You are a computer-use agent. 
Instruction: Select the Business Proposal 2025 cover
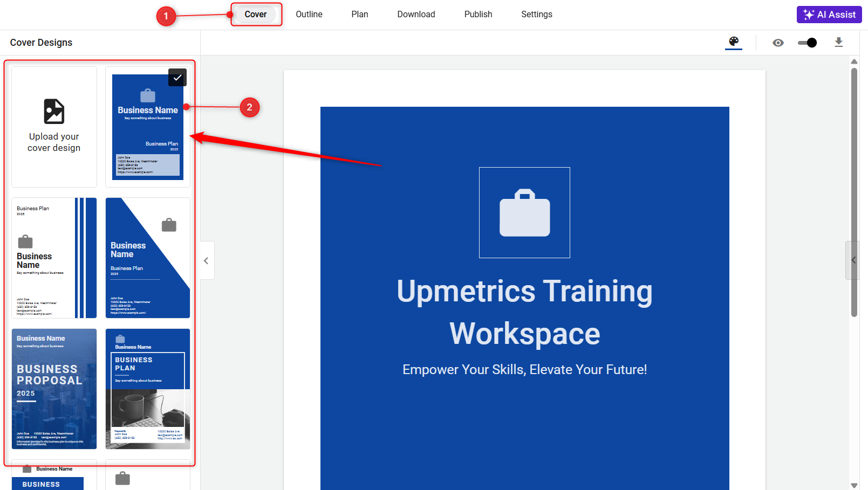click(x=54, y=389)
